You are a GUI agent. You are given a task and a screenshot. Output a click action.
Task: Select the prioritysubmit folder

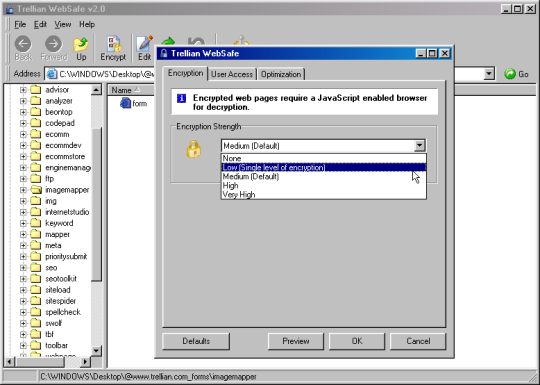coord(66,257)
